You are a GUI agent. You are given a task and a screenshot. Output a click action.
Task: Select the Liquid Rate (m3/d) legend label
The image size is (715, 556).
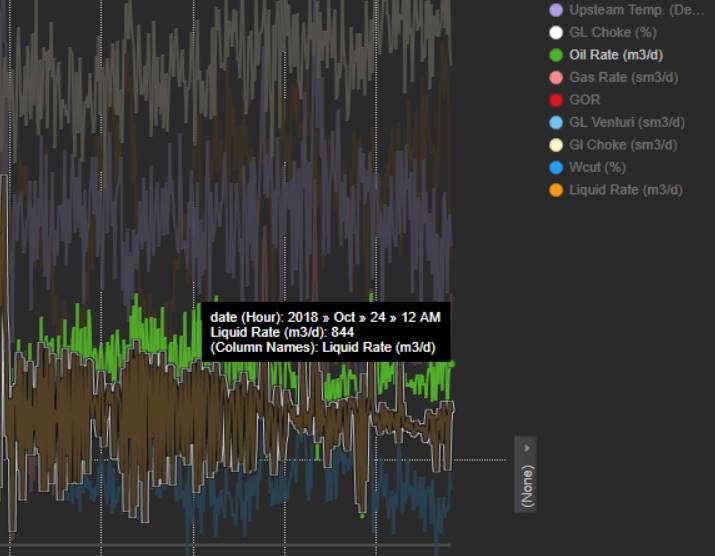[x=625, y=190]
